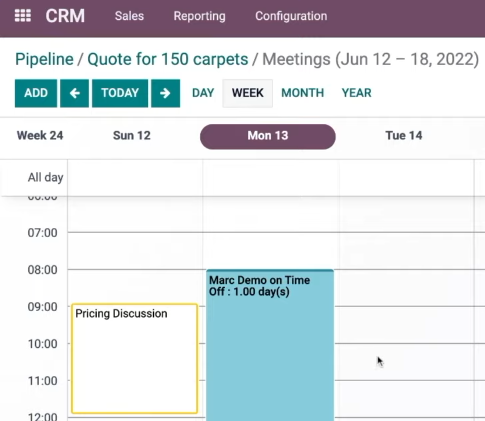Go to next week with right arrow

point(165,93)
